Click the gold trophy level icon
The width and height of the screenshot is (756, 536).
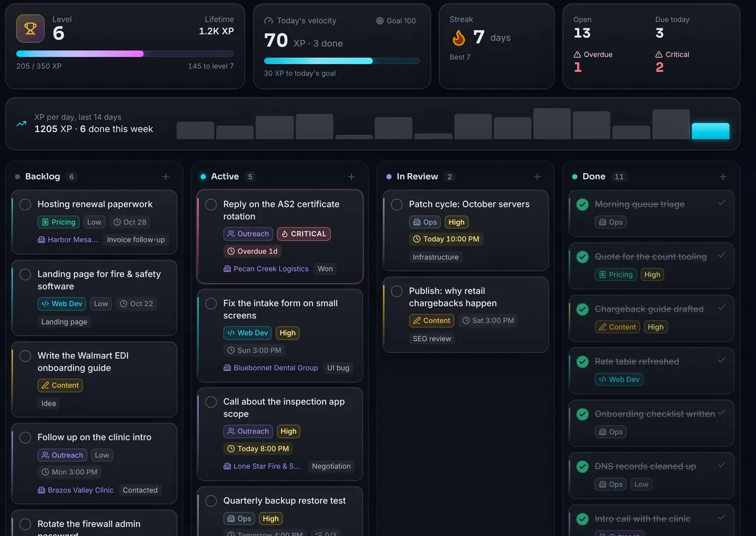pos(30,28)
